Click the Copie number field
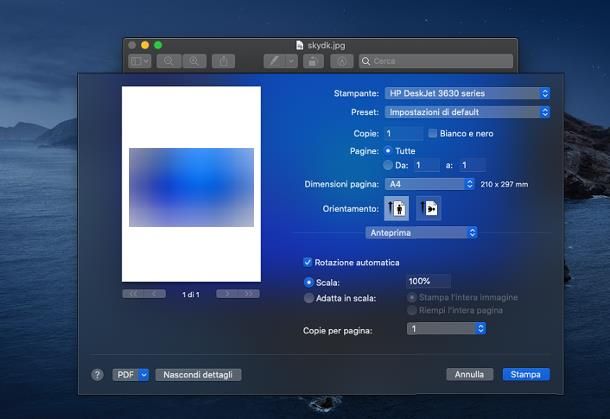610x419 pixels. 404,133
